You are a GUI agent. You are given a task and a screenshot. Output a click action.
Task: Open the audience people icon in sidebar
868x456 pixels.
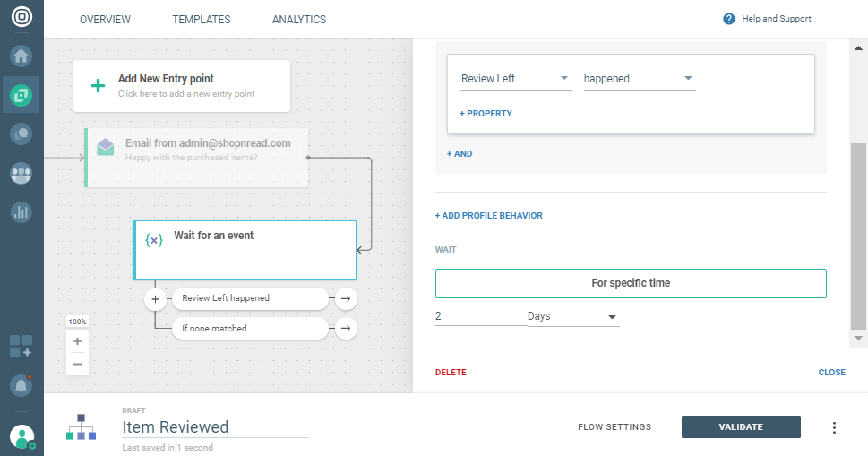(21, 173)
